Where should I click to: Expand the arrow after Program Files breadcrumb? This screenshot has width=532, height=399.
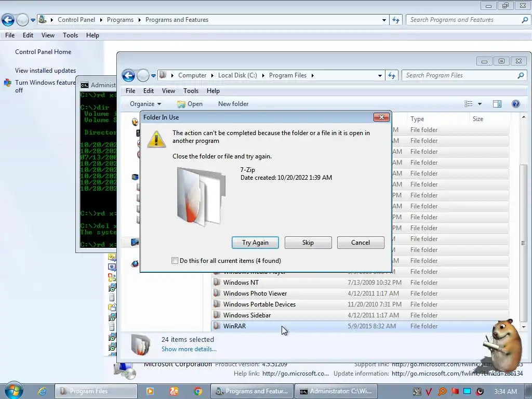(x=312, y=75)
